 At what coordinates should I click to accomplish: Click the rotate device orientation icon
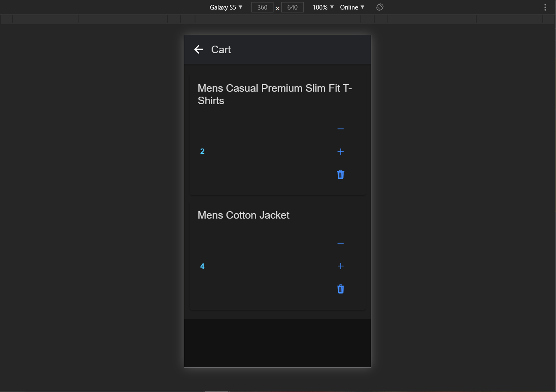tap(379, 7)
